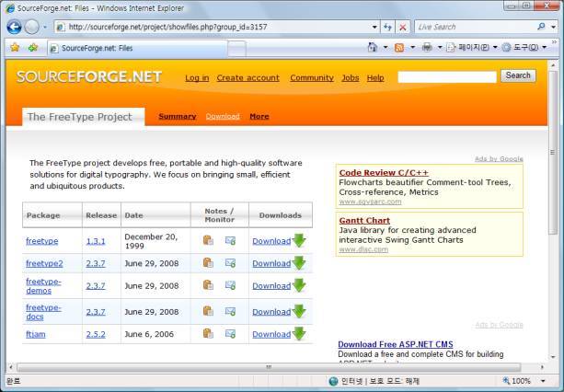The height and width of the screenshot is (392, 564).
Task: Click the Refresh icon next to address bar
Action: click(387, 27)
